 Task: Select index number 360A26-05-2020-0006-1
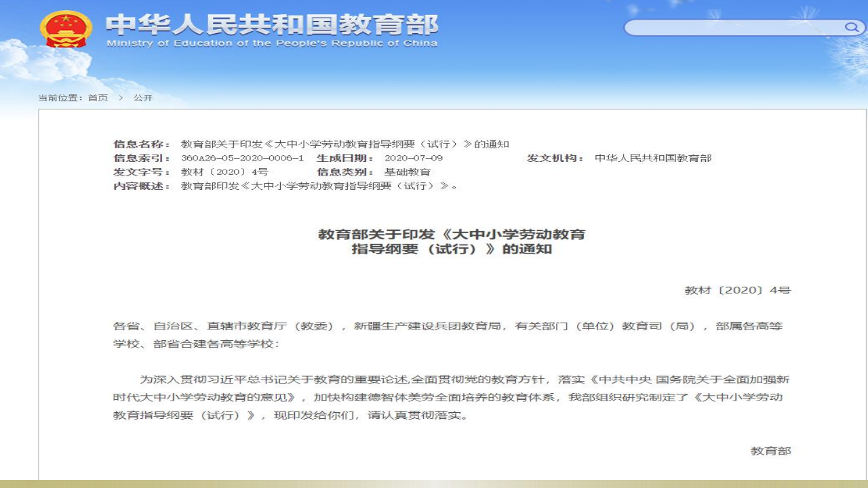click(242, 158)
